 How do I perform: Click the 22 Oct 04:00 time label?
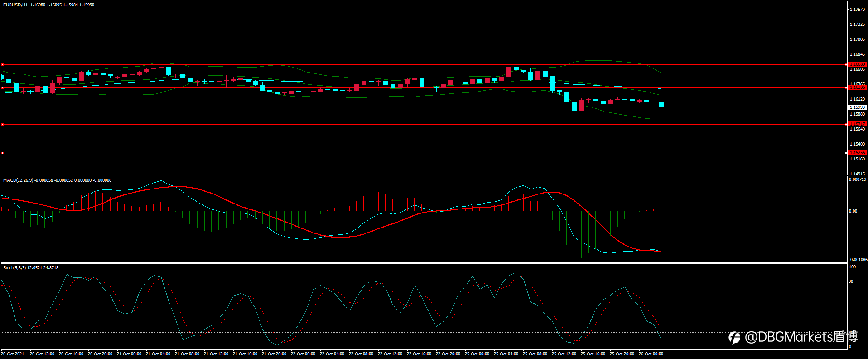332,354
